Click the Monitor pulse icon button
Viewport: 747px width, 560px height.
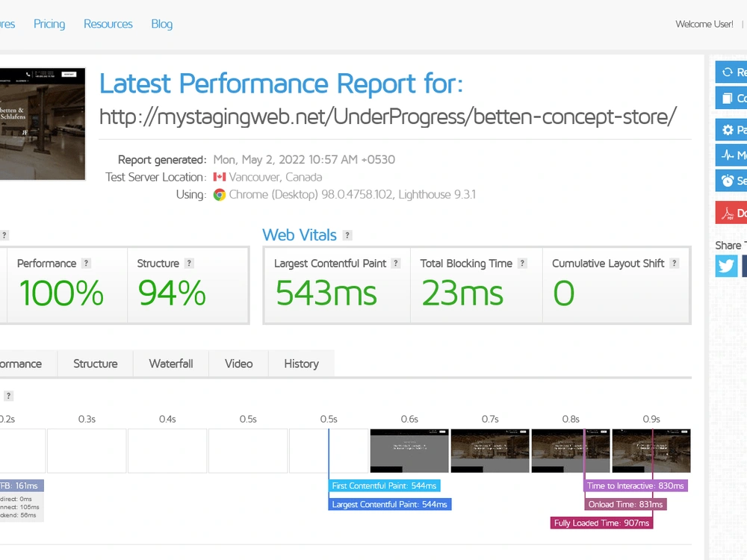pos(731,155)
